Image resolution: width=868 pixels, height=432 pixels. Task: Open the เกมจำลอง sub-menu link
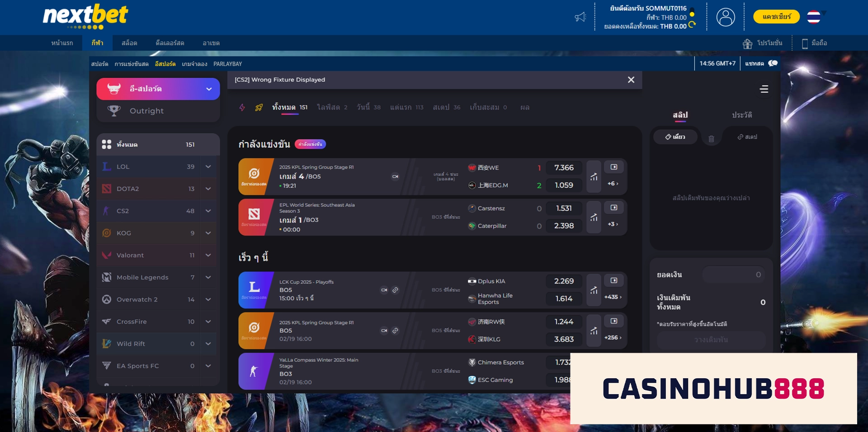194,64
